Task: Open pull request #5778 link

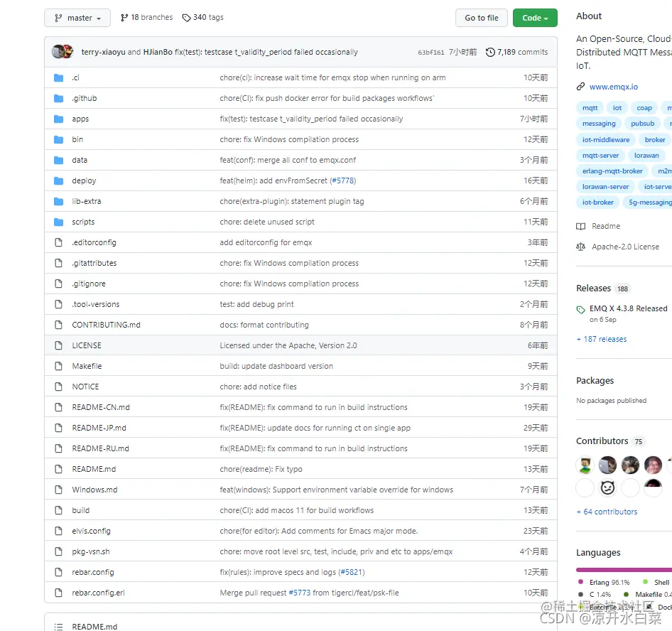Action: (344, 180)
